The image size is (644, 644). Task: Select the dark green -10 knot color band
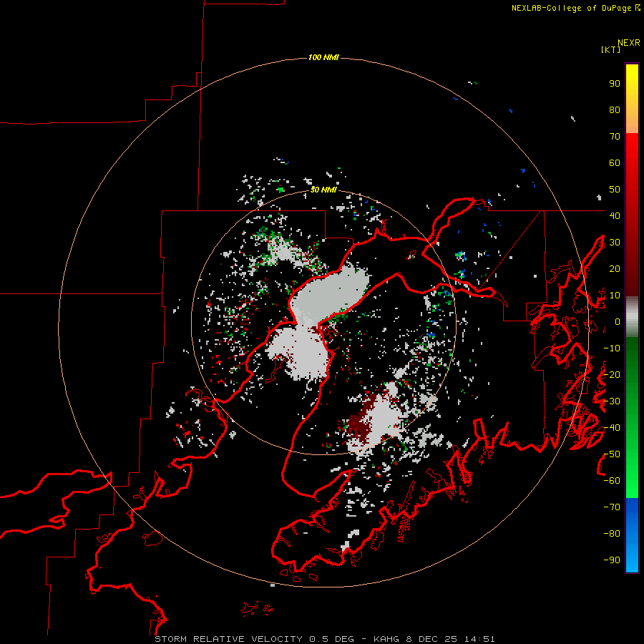pyautogui.click(x=632, y=349)
